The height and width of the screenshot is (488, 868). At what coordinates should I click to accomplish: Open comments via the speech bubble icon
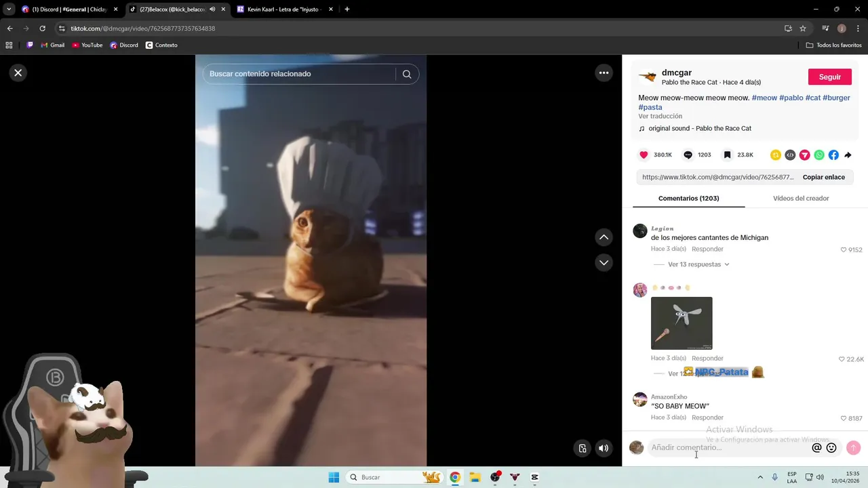688,155
